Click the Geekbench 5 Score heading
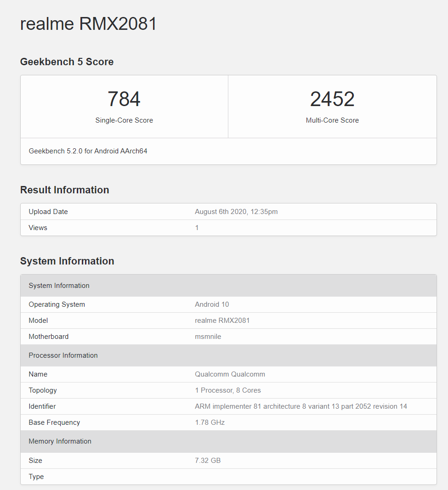 pyautogui.click(x=67, y=62)
